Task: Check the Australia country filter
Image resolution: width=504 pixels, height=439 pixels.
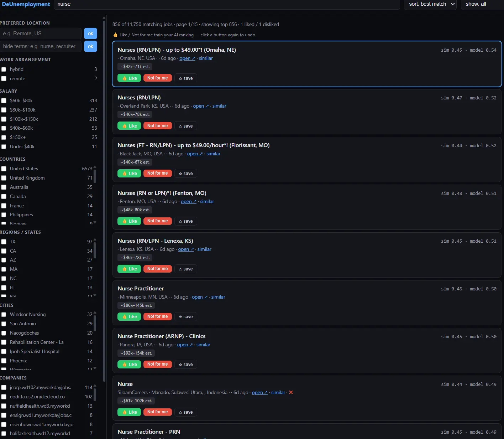Action: pos(4,187)
